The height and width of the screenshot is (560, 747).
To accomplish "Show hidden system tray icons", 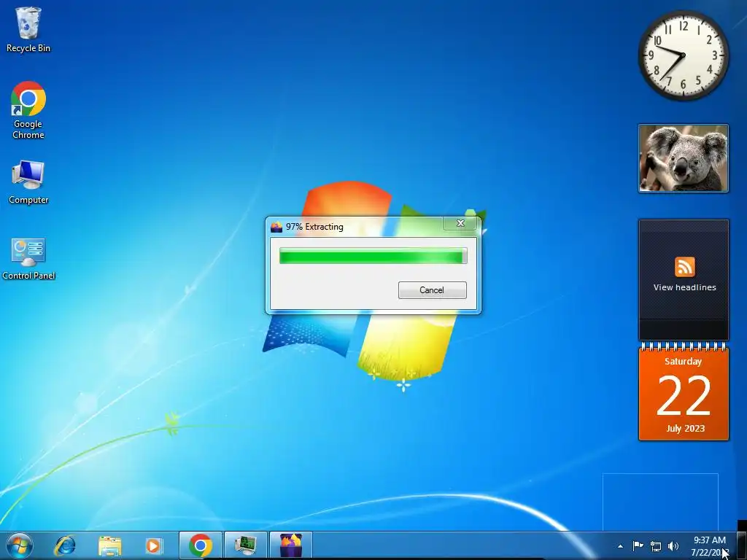I will [x=620, y=546].
